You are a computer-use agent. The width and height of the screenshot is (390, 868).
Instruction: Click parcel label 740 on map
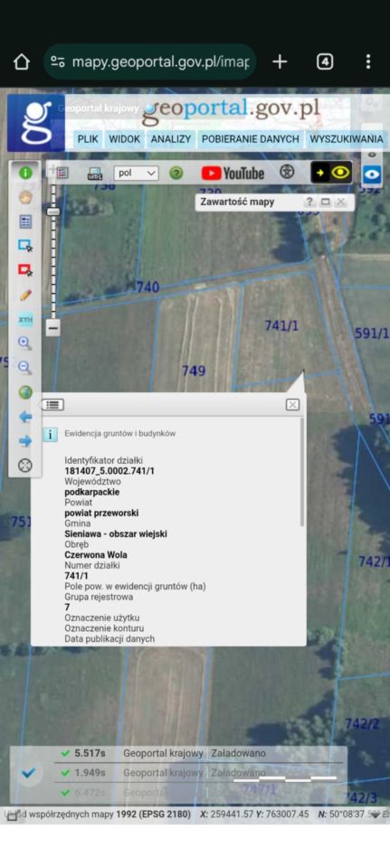(147, 288)
